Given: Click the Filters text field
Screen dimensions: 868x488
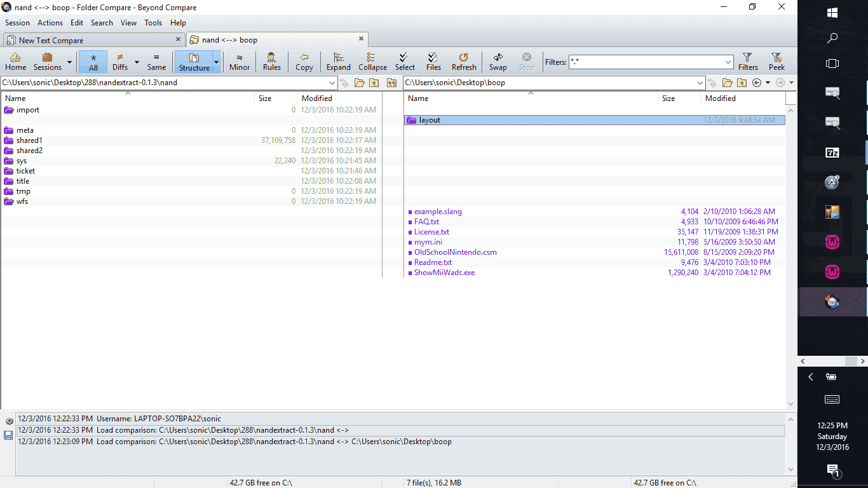Looking at the screenshot, I should point(646,62).
